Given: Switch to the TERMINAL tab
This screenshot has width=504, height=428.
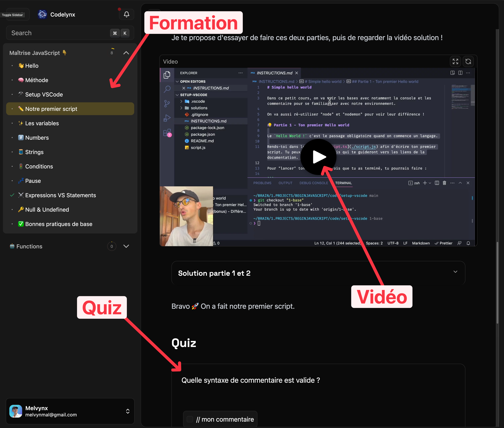Looking at the screenshot, I should click(x=344, y=183).
